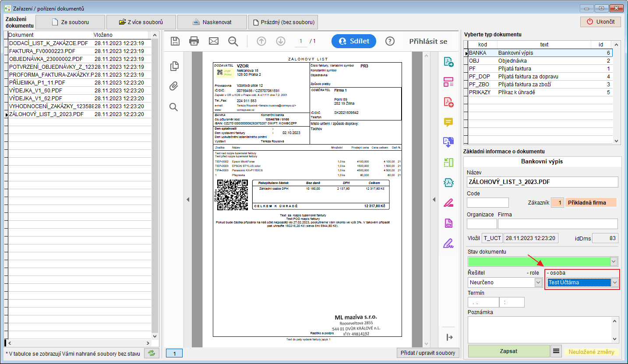Click the Z více souborů button

pos(141,22)
